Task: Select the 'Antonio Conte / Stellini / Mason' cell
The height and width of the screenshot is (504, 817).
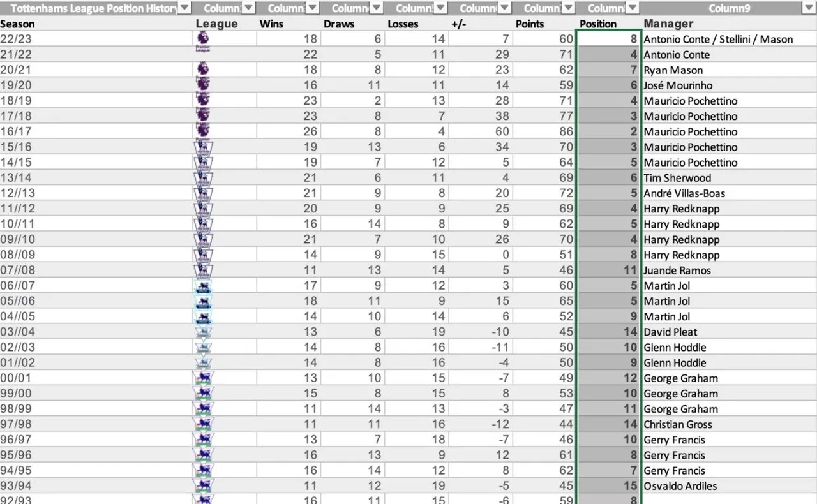Action: [x=728, y=39]
